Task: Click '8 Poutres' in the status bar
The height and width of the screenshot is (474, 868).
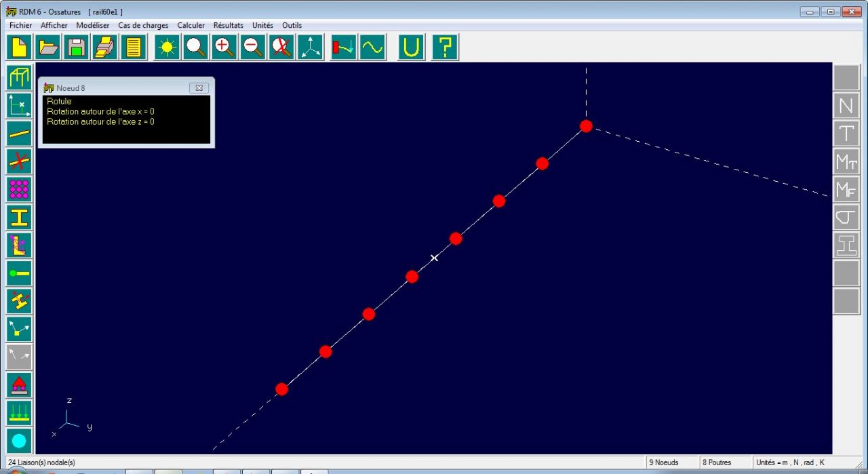Action: (717, 462)
